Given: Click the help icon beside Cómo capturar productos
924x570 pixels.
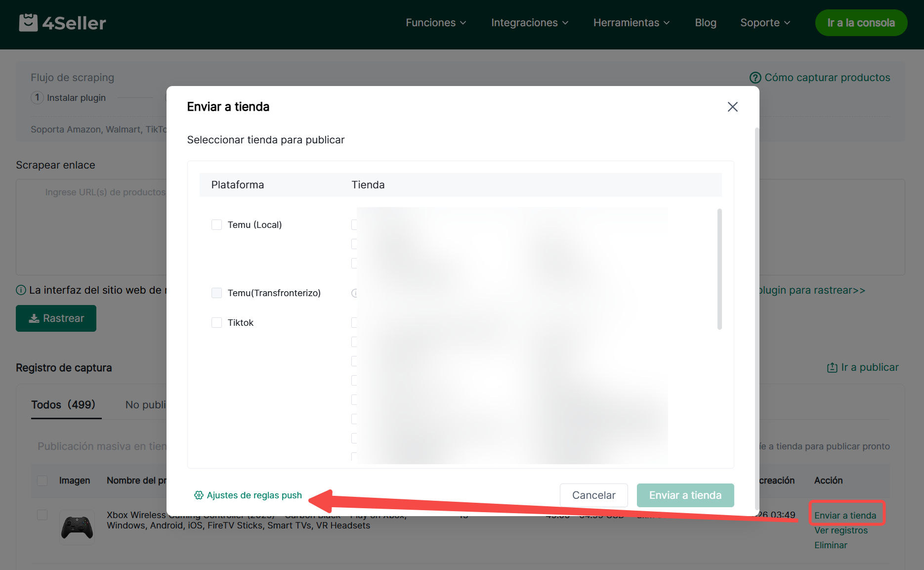Looking at the screenshot, I should pyautogui.click(x=755, y=78).
